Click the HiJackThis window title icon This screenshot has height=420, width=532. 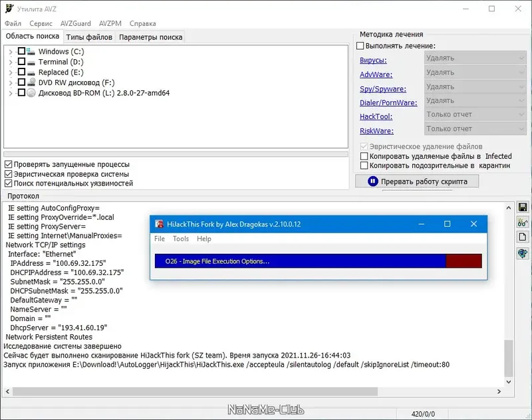[x=159, y=224]
